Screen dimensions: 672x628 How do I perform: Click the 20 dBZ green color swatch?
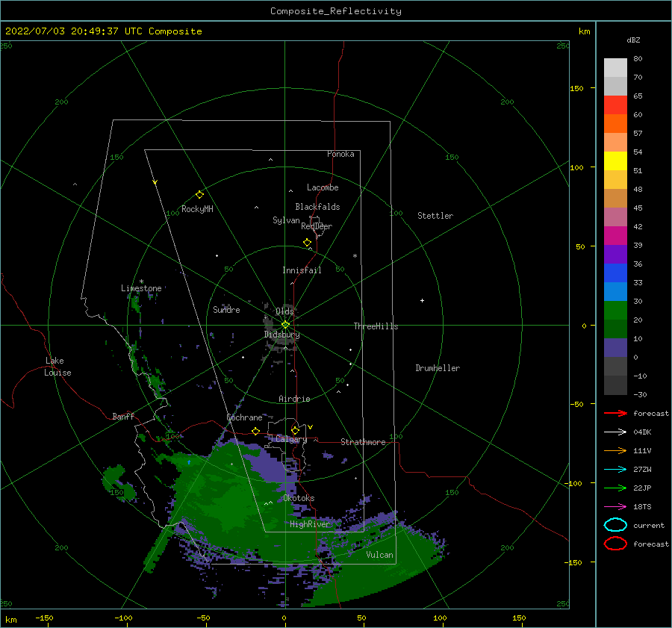615,311
